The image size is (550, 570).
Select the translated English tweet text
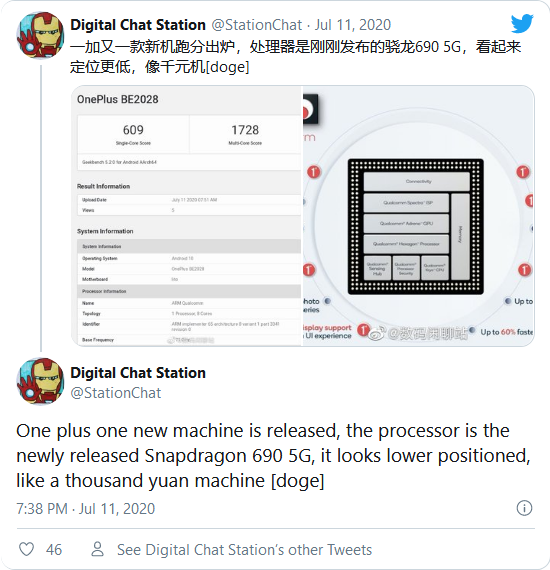click(273, 456)
